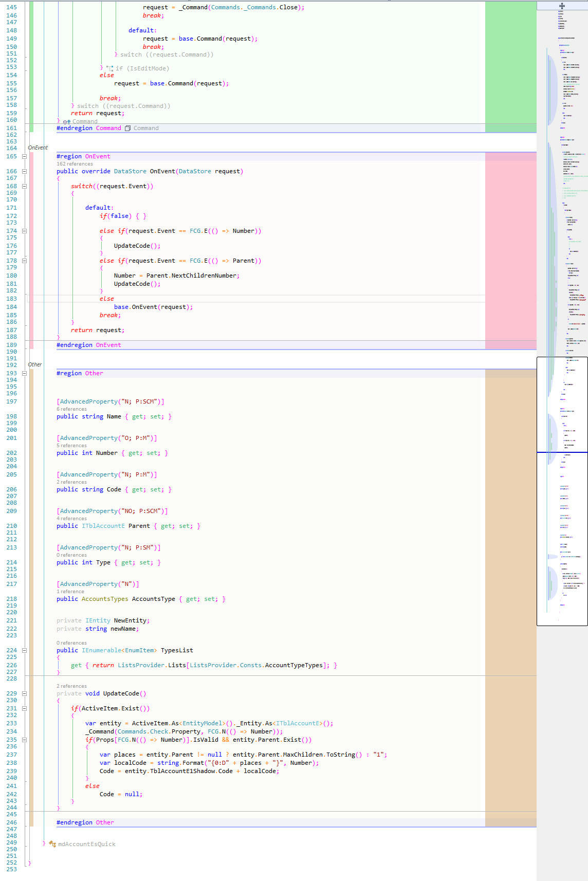
Task: Click the copy icon beside endregion Command
Action: (x=128, y=129)
